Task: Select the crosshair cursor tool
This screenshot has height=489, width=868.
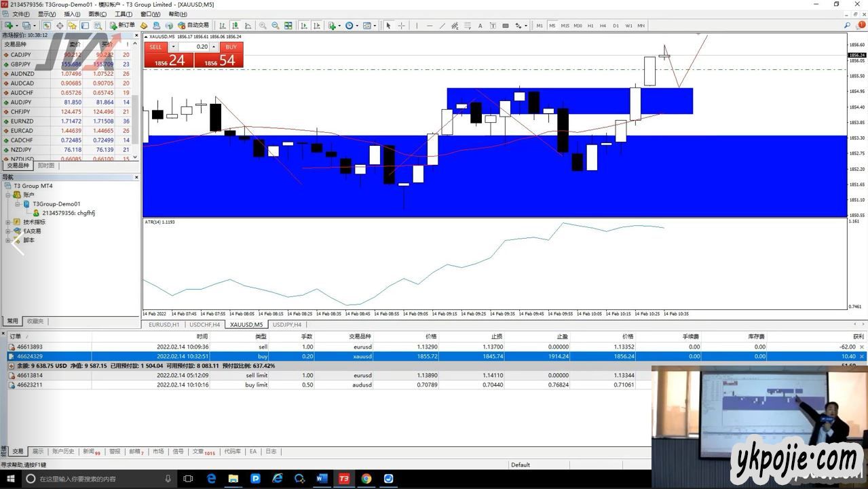Action: click(x=401, y=26)
